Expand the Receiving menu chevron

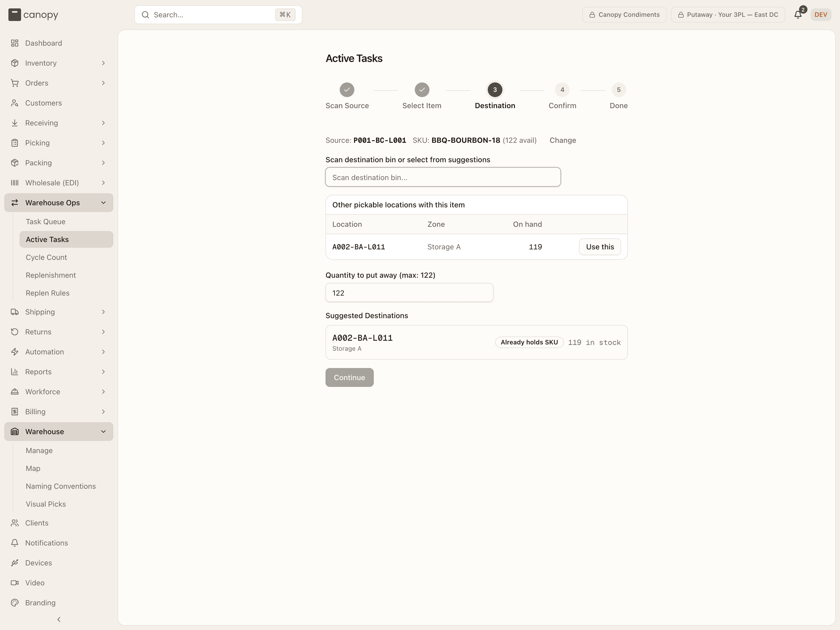103,123
